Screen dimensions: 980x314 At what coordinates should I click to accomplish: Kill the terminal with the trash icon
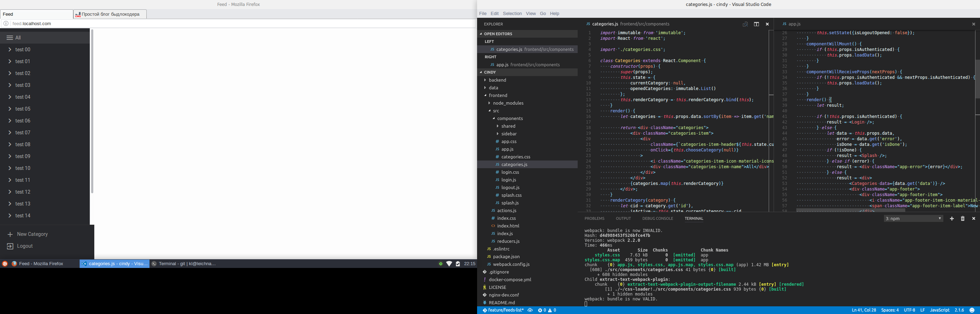click(x=963, y=219)
